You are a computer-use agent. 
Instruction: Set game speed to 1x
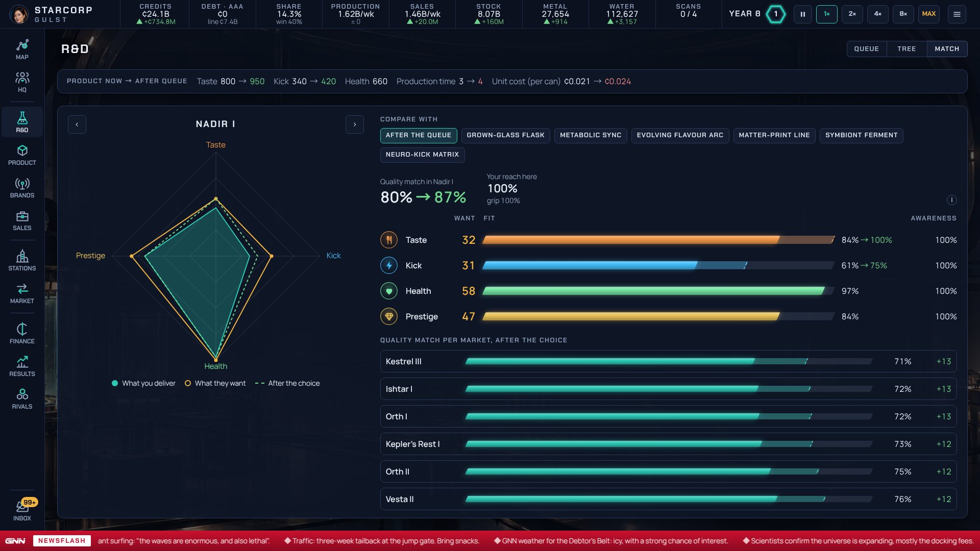tap(827, 14)
